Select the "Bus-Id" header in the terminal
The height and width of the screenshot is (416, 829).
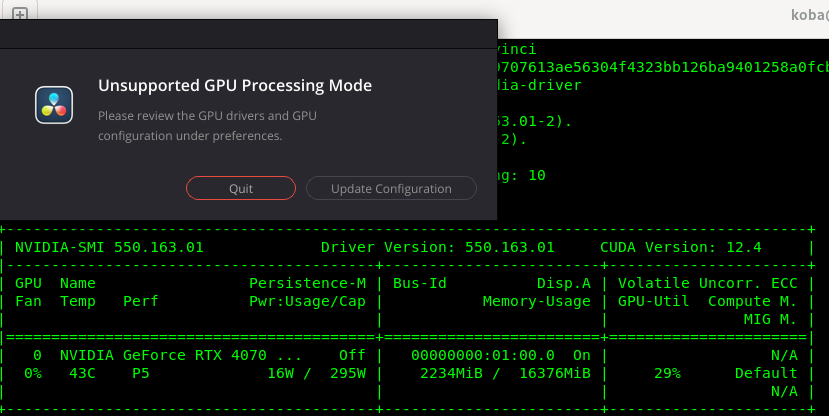pos(420,283)
